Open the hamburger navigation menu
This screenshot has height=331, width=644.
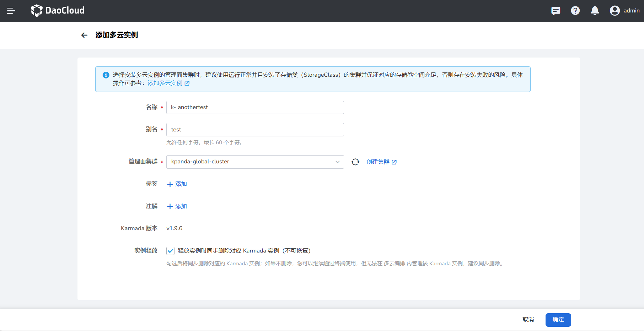11,11
